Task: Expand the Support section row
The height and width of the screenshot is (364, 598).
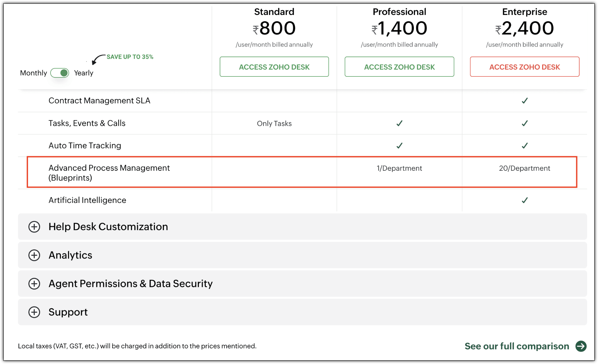Action: point(68,312)
